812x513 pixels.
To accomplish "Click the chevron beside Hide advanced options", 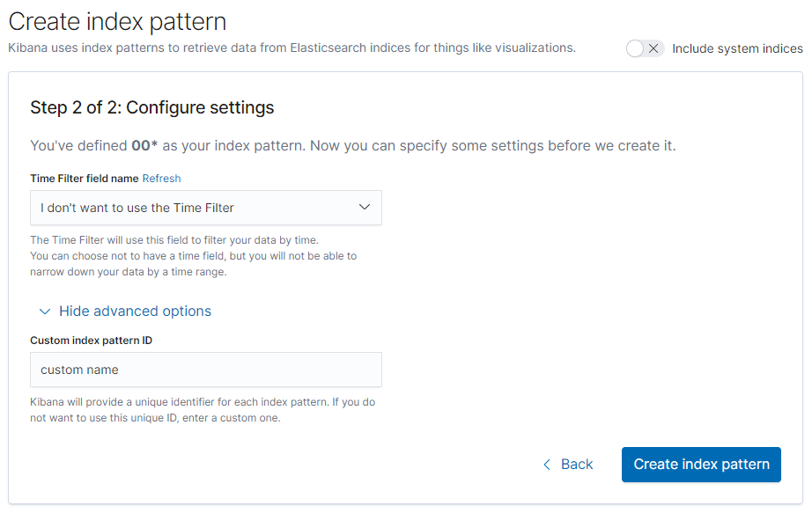I will pyautogui.click(x=45, y=311).
